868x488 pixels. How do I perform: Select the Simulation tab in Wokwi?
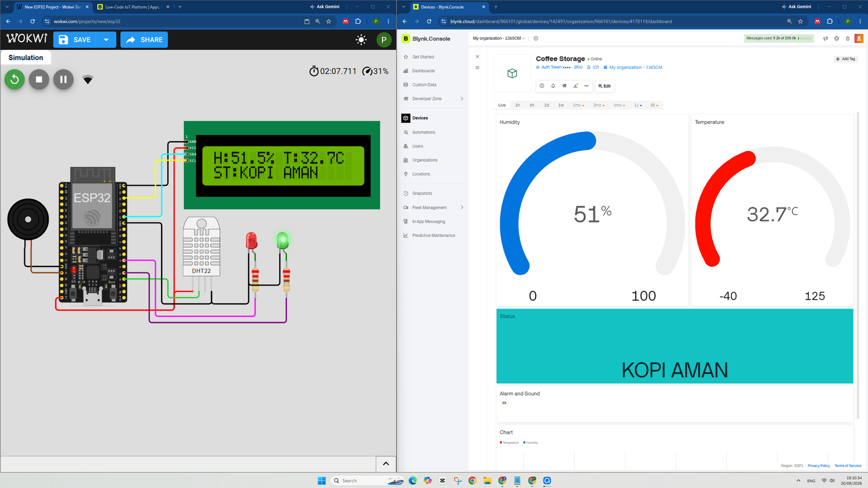tap(26, 58)
